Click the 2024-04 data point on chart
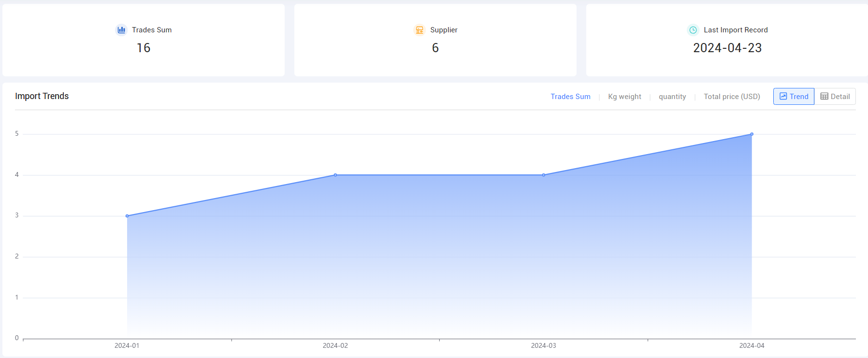The image size is (868, 358). [752, 134]
